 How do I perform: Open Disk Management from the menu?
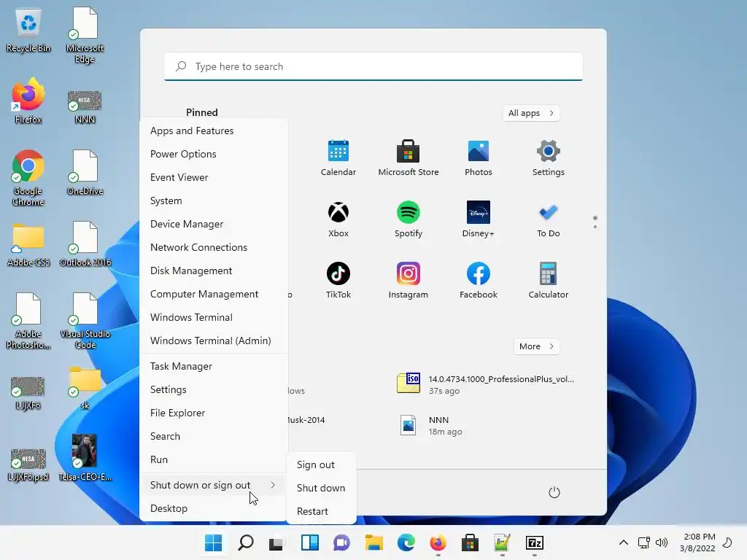click(214, 271)
